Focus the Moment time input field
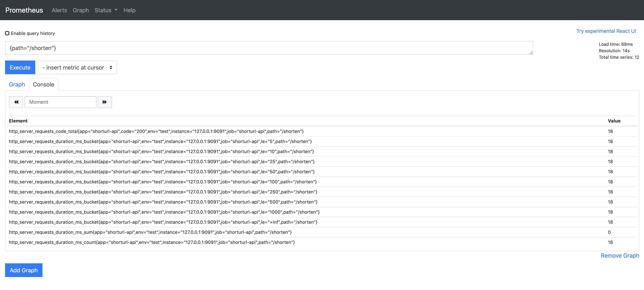 pyautogui.click(x=60, y=102)
